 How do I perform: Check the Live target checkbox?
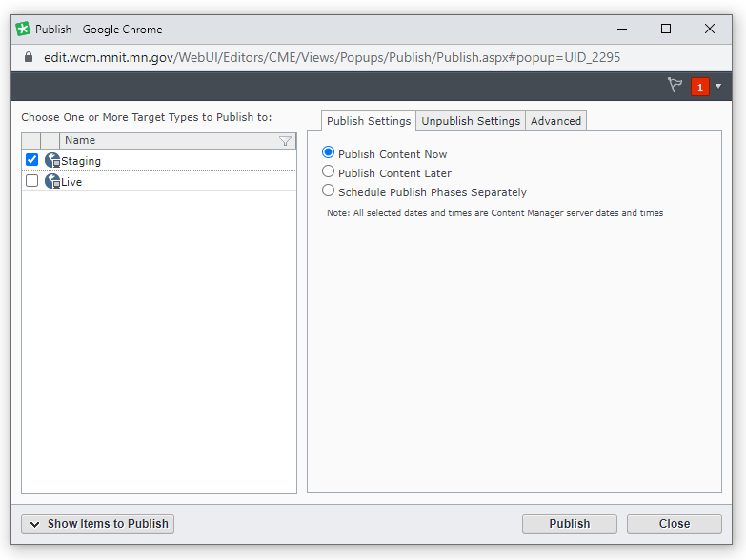pyautogui.click(x=31, y=181)
